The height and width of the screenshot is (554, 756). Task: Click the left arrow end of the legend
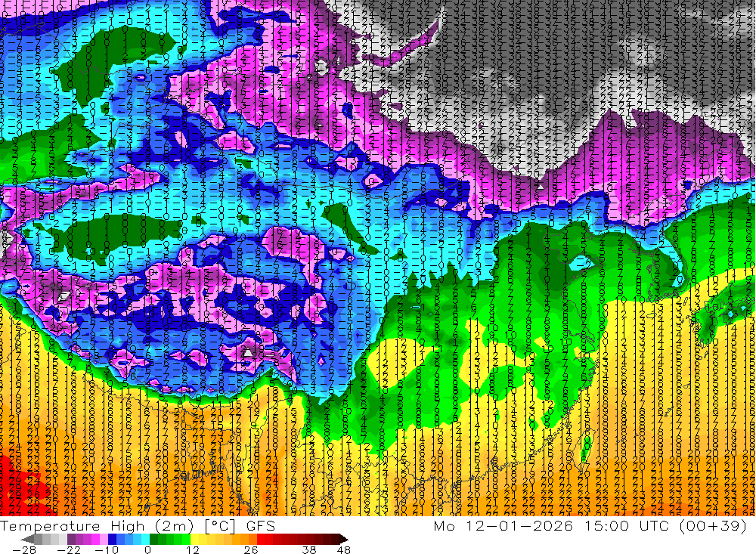[27, 539]
